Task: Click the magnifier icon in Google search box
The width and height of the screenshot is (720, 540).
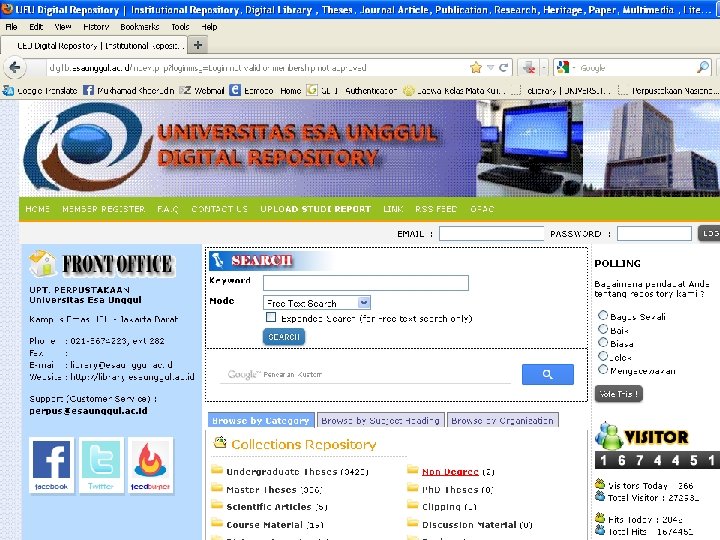Action: tap(703, 68)
